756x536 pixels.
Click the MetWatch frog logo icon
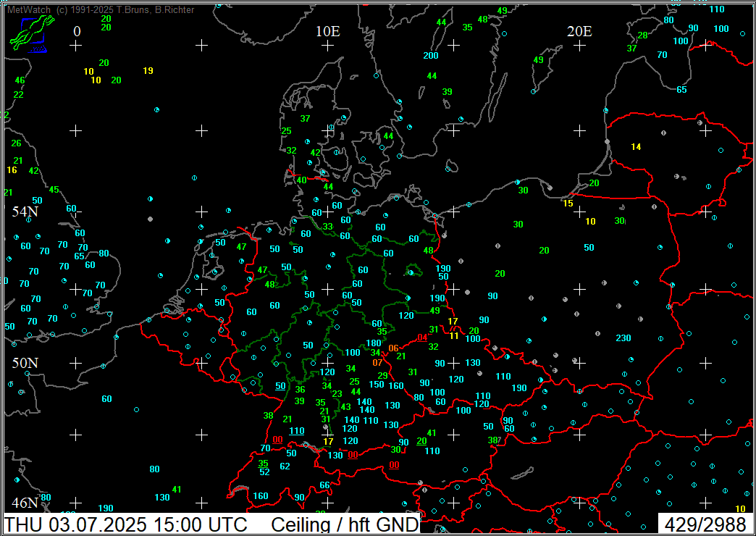32,34
